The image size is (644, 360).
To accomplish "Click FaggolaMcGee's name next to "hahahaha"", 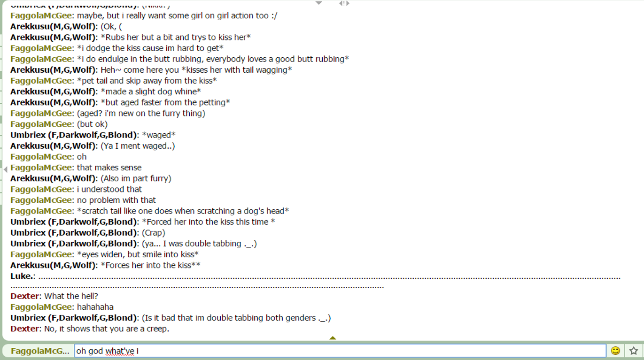I will coord(41,307).
